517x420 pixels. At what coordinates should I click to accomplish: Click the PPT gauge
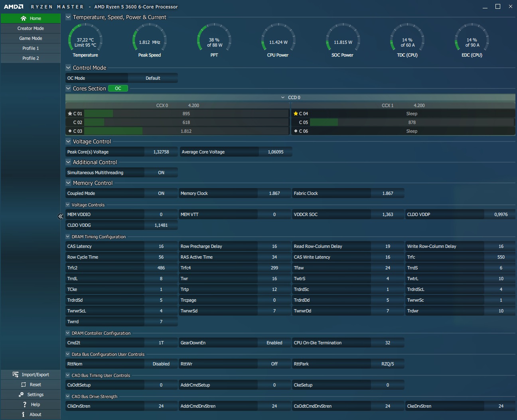214,41
